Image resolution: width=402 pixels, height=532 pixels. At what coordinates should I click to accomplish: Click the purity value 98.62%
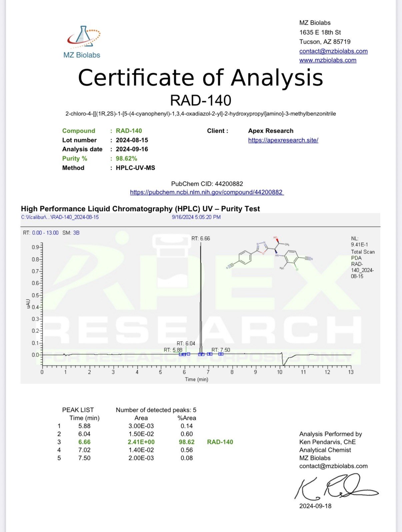[126, 158]
